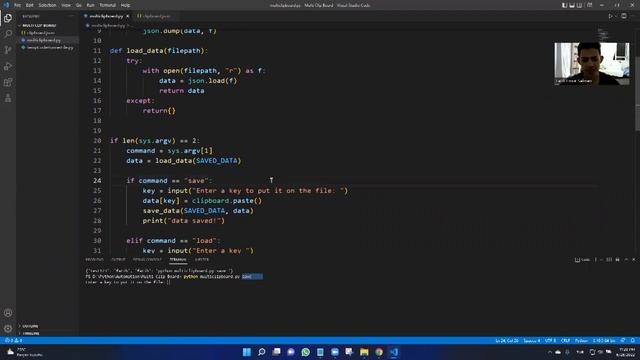Change line endings via CRLF in status bar
The height and width of the screenshot is (360, 640).
(x=565, y=340)
